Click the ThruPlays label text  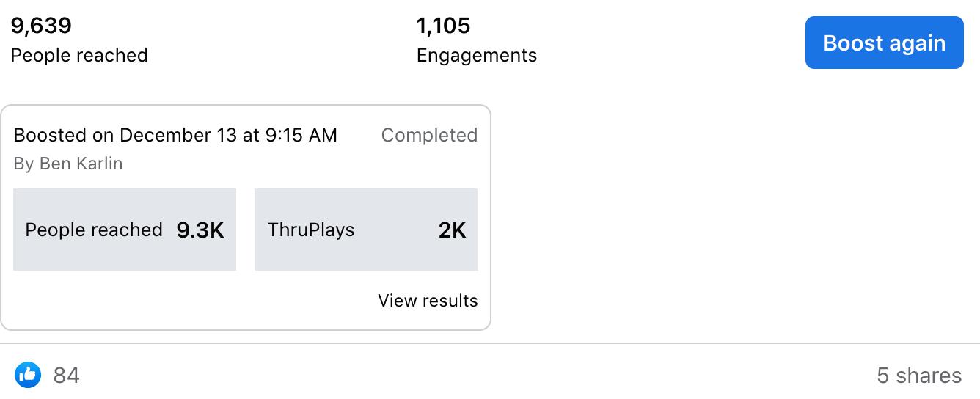point(311,230)
